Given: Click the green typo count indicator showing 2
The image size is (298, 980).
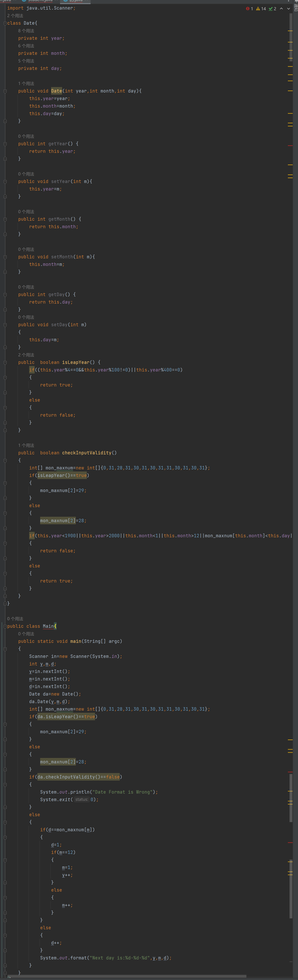Looking at the screenshot, I should pyautogui.click(x=272, y=8).
